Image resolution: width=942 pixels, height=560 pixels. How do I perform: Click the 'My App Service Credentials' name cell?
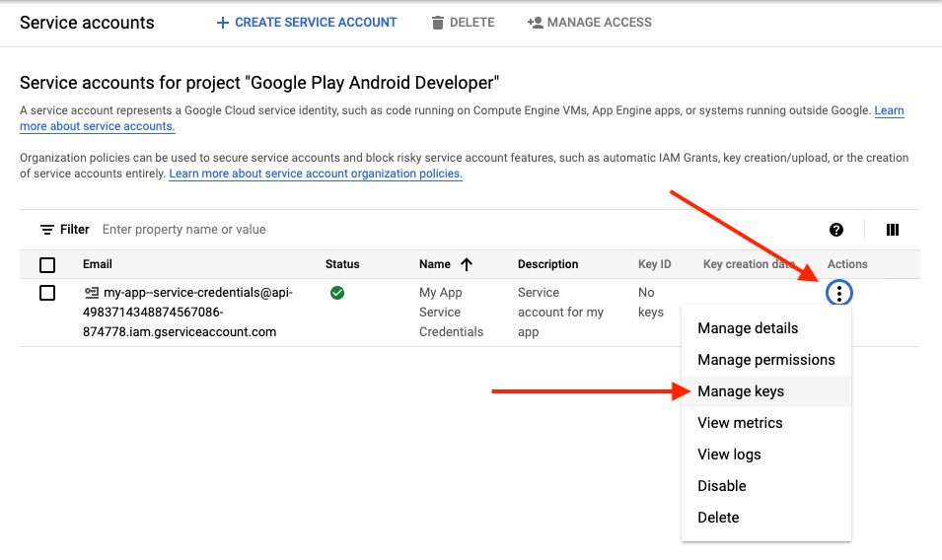pyautogui.click(x=451, y=313)
